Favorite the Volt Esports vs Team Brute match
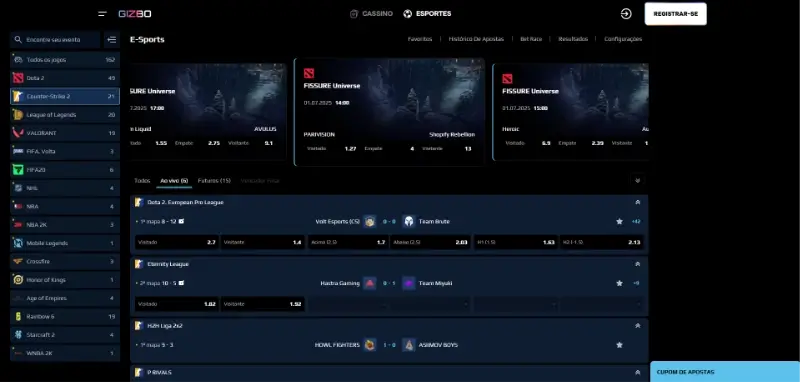Viewport: 800px width, 382px height. click(619, 221)
